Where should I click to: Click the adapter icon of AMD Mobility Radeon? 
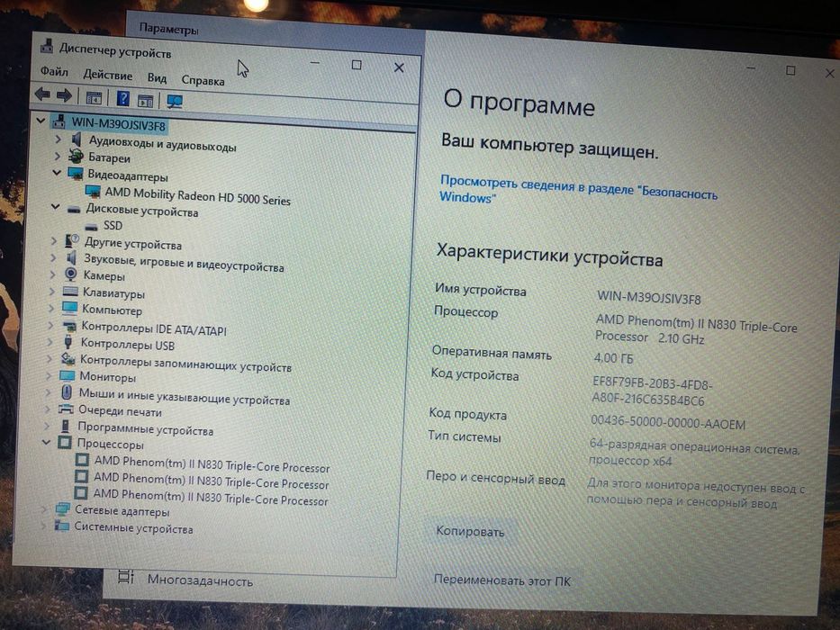[93, 191]
